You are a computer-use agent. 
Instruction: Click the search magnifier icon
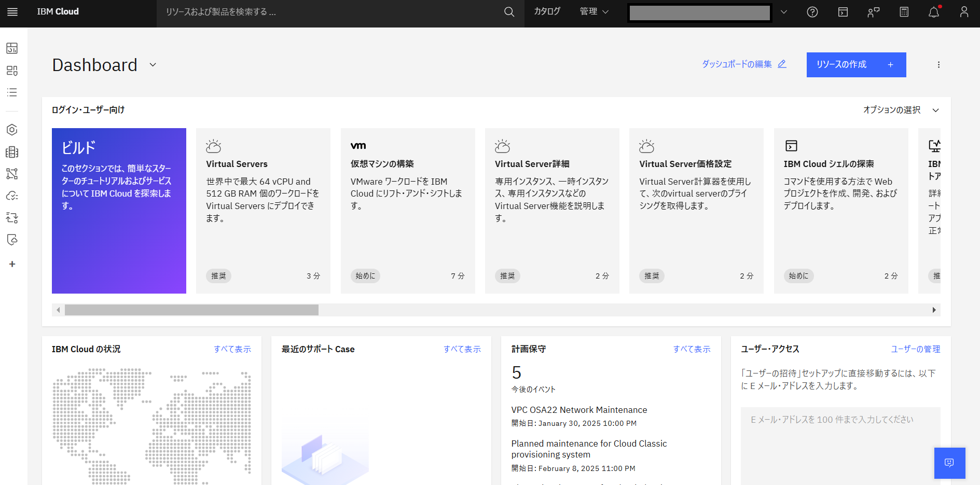[509, 12]
